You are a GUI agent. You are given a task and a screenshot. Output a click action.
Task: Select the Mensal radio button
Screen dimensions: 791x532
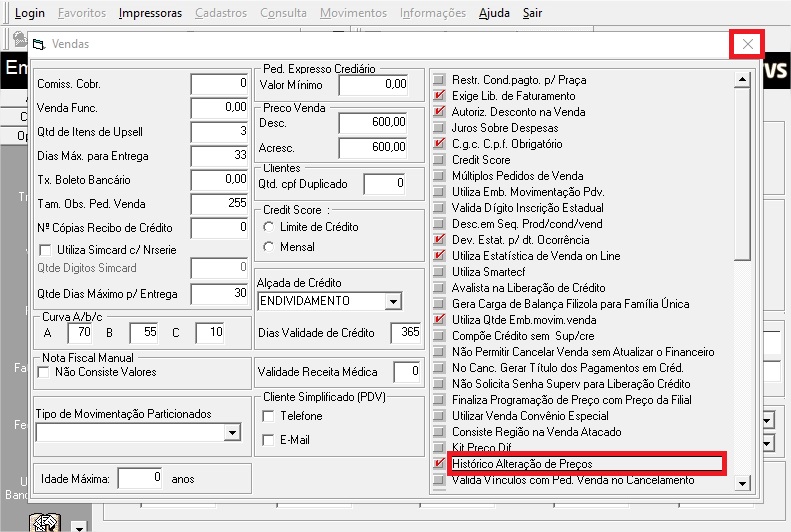[268, 247]
